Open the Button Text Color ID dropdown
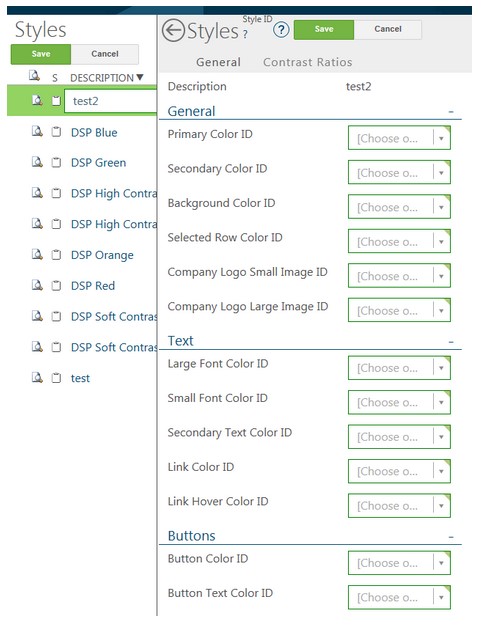Image resolution: width=481 pixels, height=625 pixels. pos(399,597)
